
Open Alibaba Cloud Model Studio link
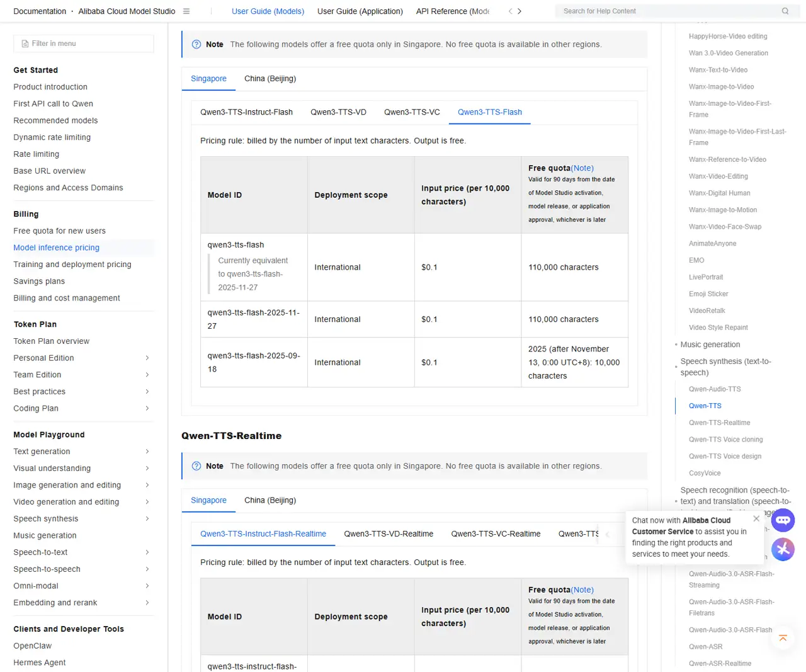coord(127,11)
